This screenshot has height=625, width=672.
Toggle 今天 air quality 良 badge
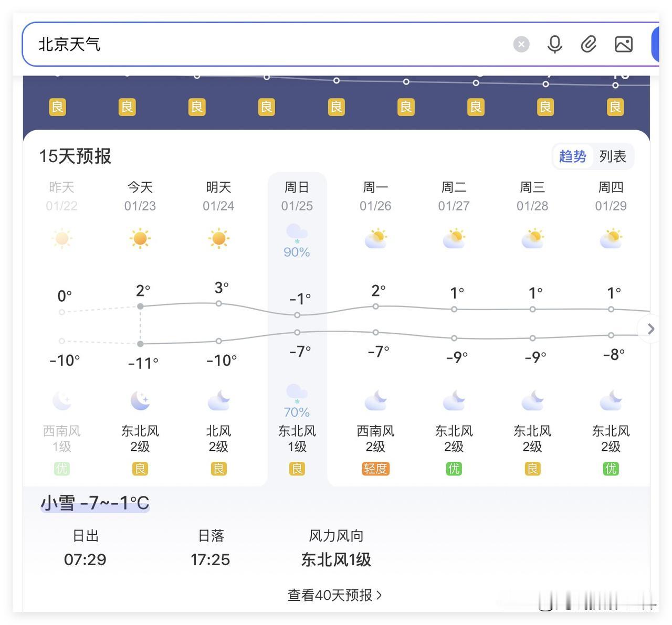coord(140,469)
